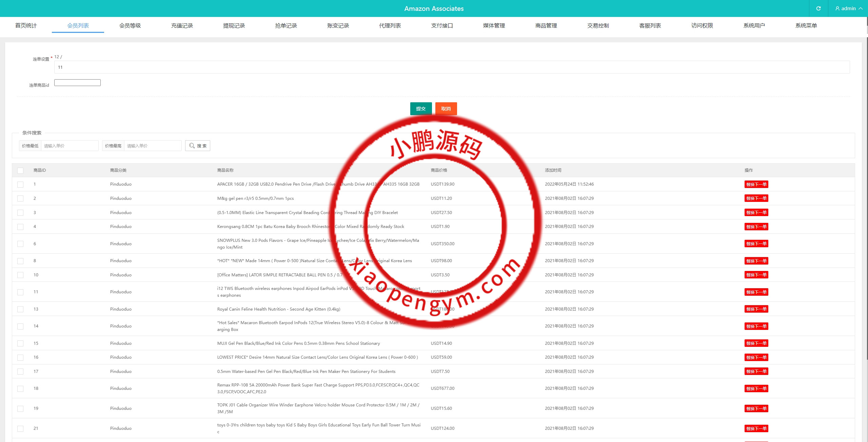This screenshot has width=868, height=442.
Task: Open 提现记录 tab
Action: [x=234, y=25]
